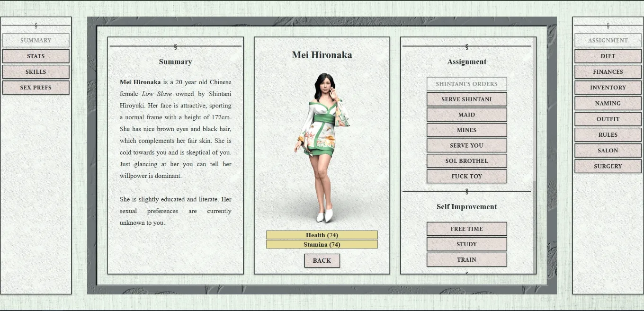Open the INVENTORY panel
The height and width of the screenshot is (311, 644).
tap(608, 87)
